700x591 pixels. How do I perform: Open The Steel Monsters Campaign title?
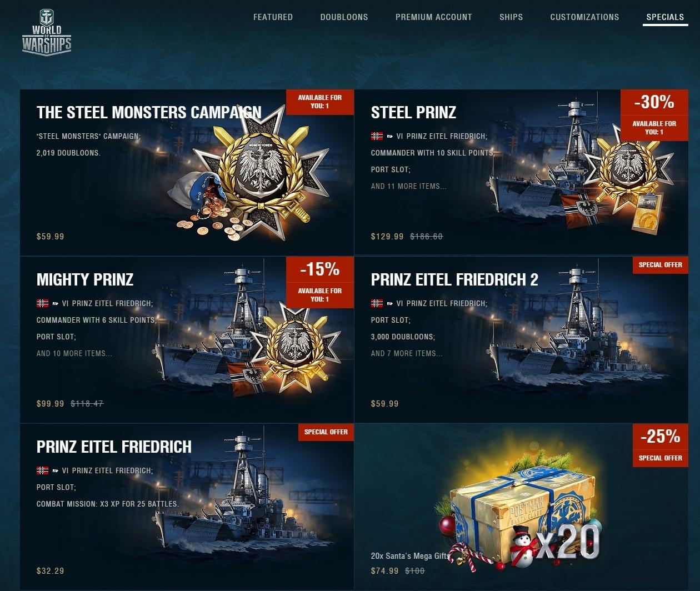[149, 112]
